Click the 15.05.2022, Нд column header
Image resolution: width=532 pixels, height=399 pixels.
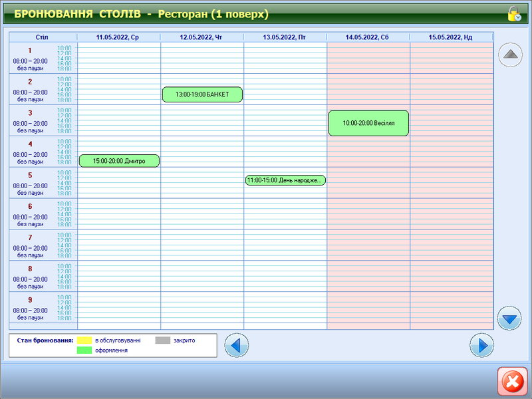point(451,37)
